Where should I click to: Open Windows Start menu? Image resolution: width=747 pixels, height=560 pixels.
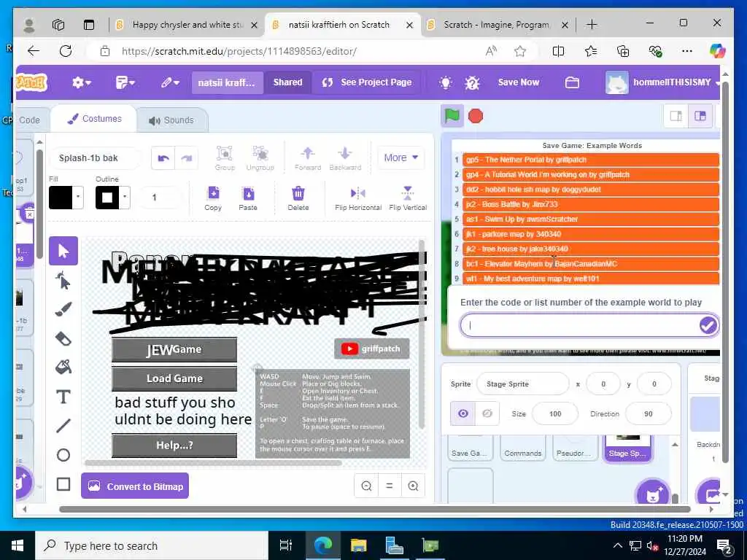point(18,545)
